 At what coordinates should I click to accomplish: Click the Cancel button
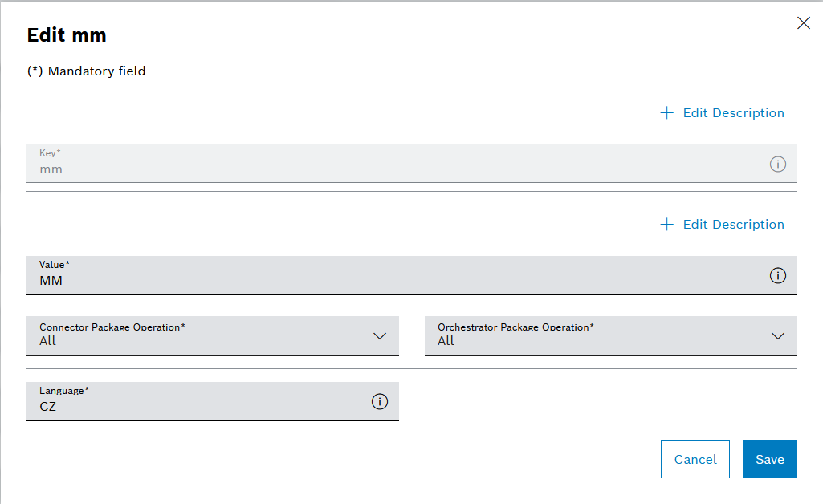click(x=695, y=459)
